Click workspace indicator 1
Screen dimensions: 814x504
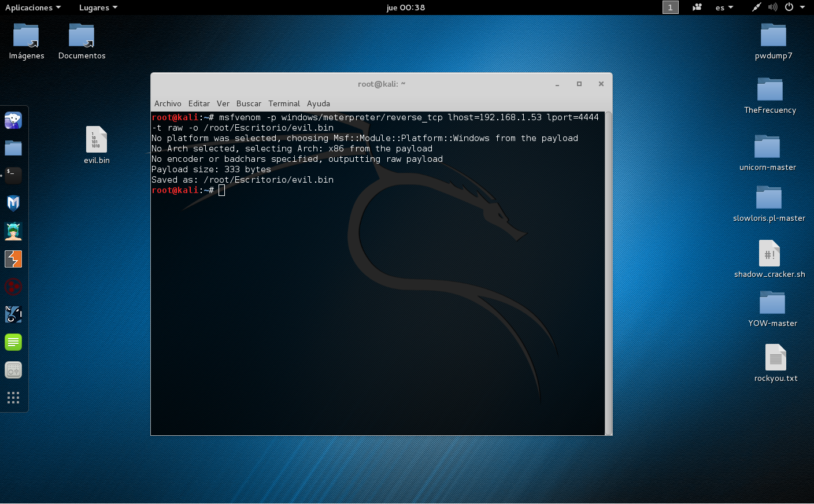(x=670, y=8)
